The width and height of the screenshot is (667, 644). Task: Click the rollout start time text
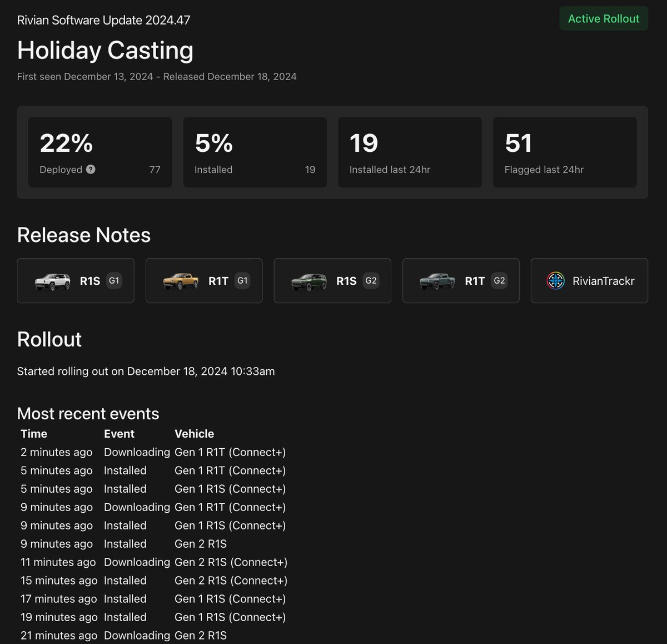point(146,371)
